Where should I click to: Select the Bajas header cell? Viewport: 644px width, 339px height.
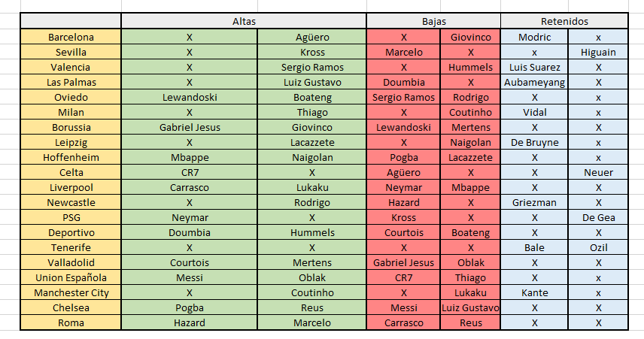(433, 21)
